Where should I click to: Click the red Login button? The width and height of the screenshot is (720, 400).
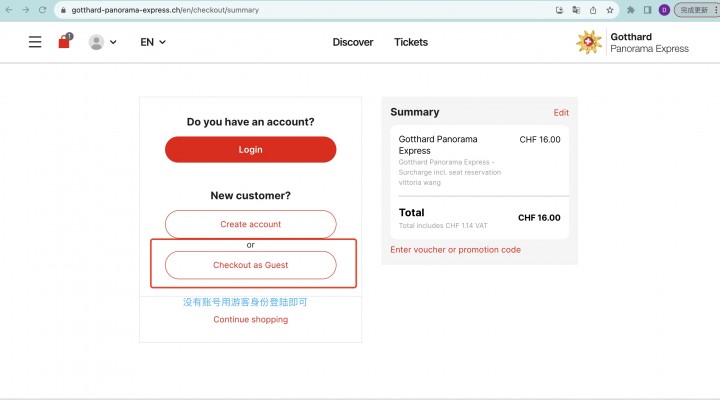(x=251, y=149)
